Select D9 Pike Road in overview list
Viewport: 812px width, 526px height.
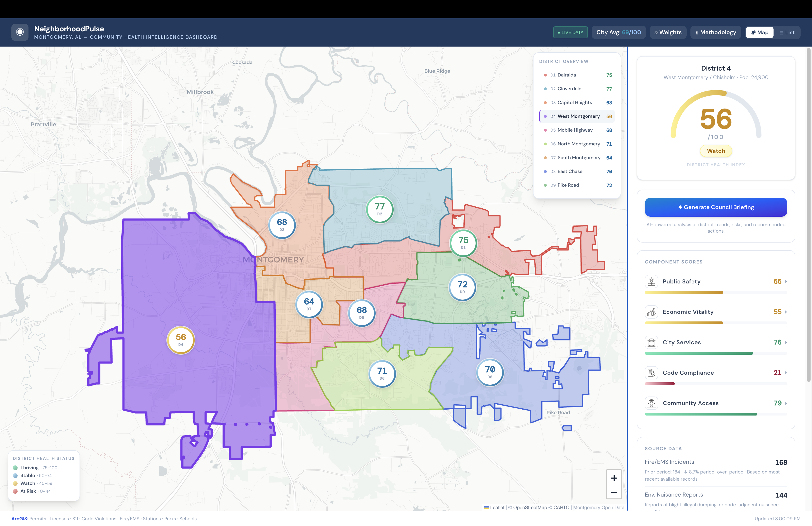[577, 185]
